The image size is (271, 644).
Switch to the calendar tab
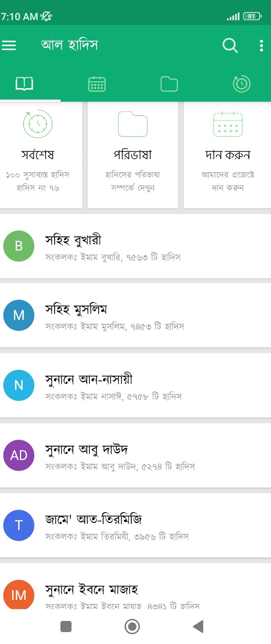coord(97,84)
